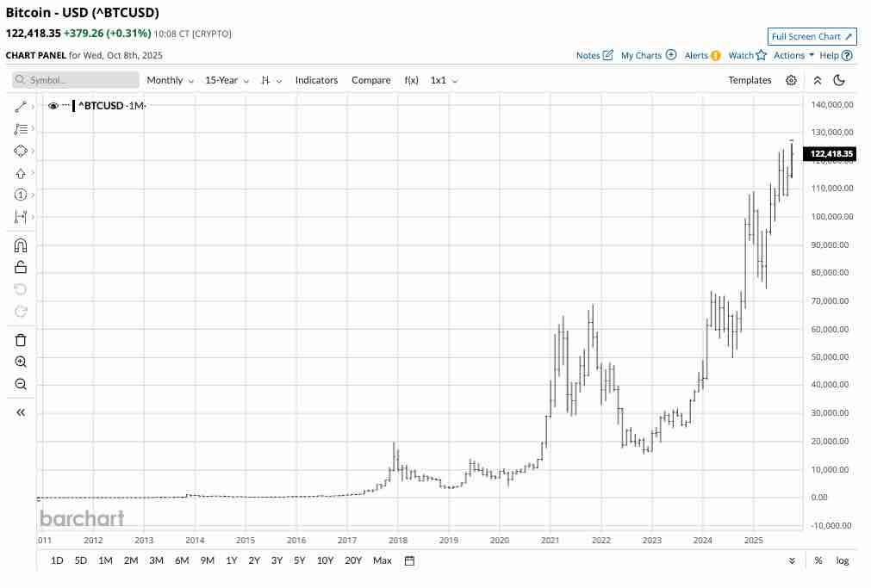Switch to dark mode moon icon

click(839, 81)
